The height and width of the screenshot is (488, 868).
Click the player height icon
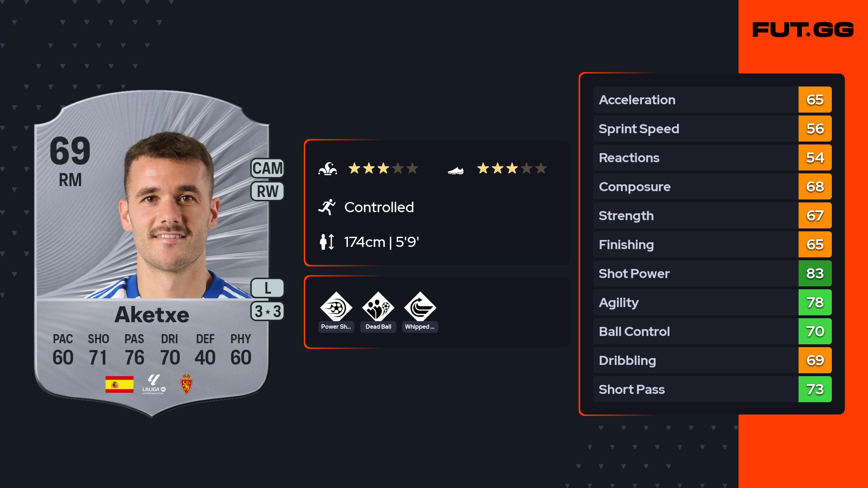pyautogui.click(x=327, y=242)
